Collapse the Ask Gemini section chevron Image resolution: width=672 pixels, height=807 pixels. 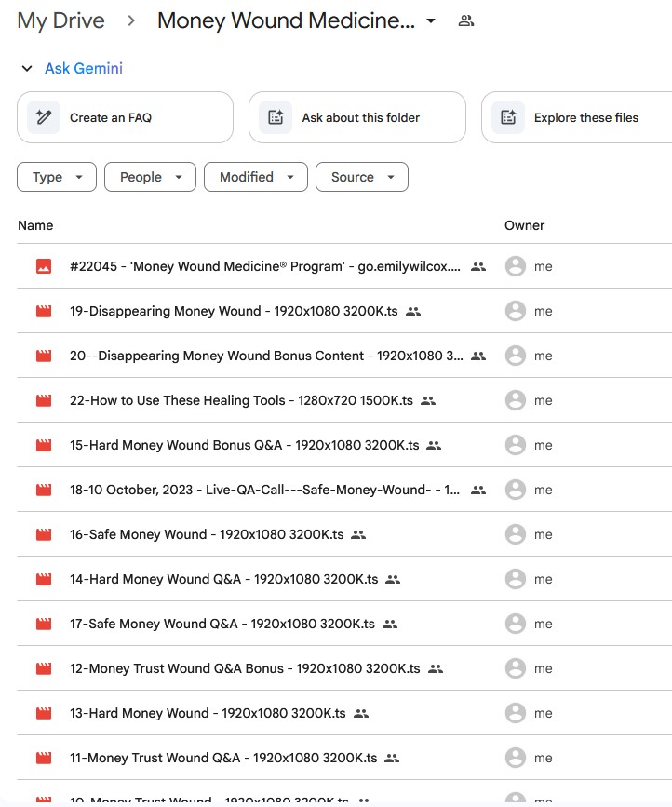point(25,69)
